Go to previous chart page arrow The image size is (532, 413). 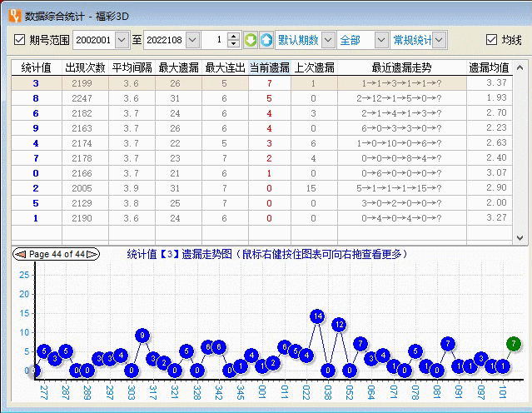pyautogui.click(x=21, y=254)
